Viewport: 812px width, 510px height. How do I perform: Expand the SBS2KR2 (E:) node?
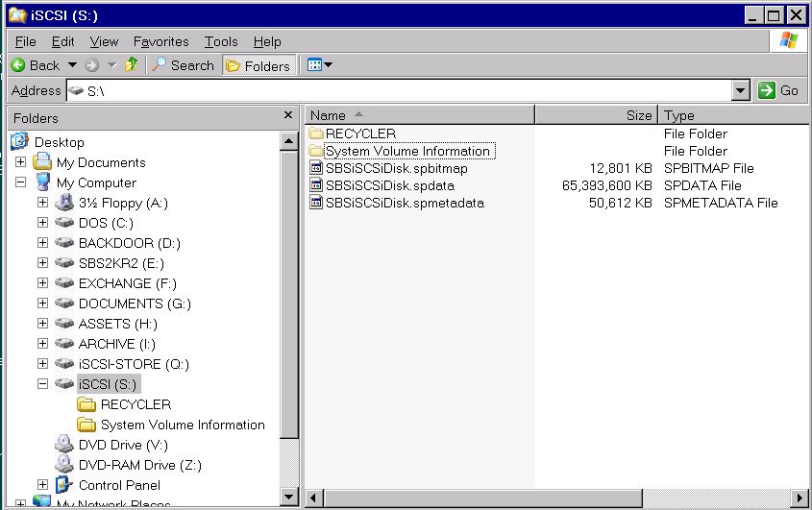coord(43,263)
